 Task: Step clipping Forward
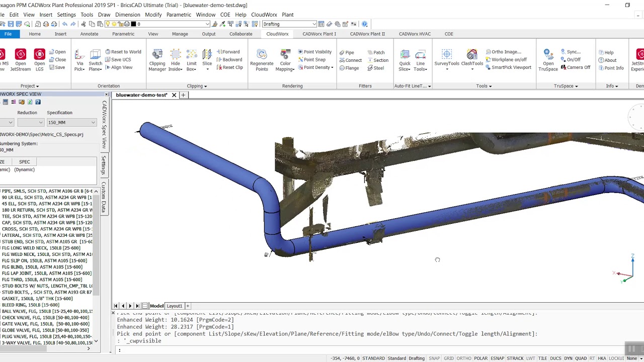click(x=228, y=52)
